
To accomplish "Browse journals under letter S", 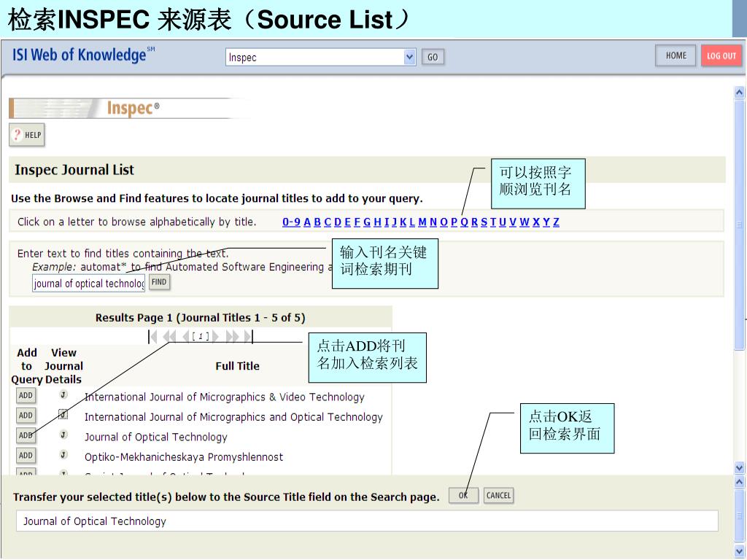I will [484, 222].
